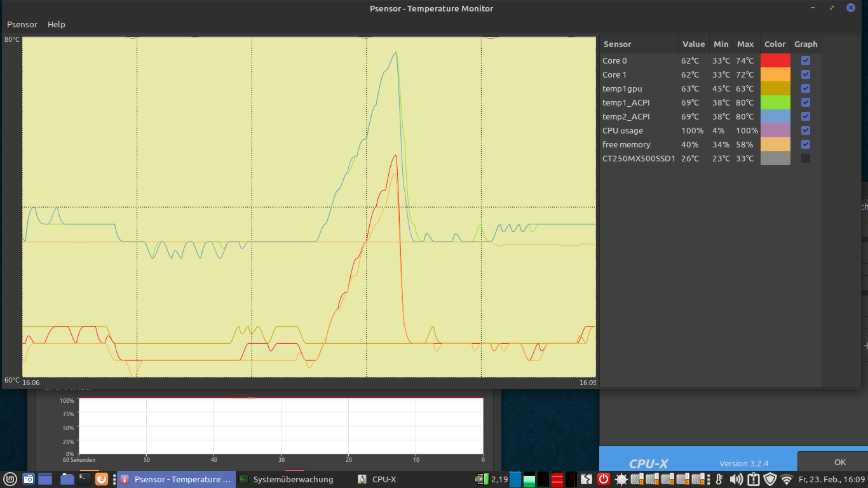
Task: Minimize the Psensor window
Action: (x=813, y=8)
